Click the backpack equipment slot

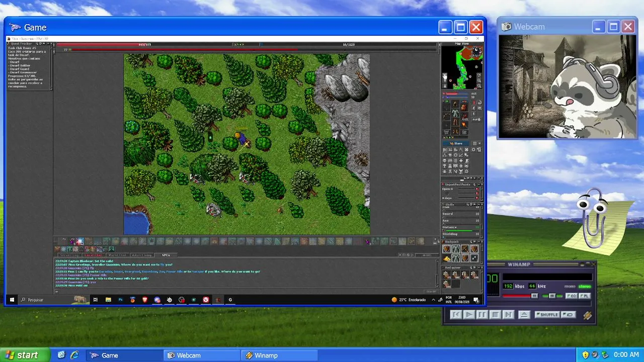tap(464, 107)
